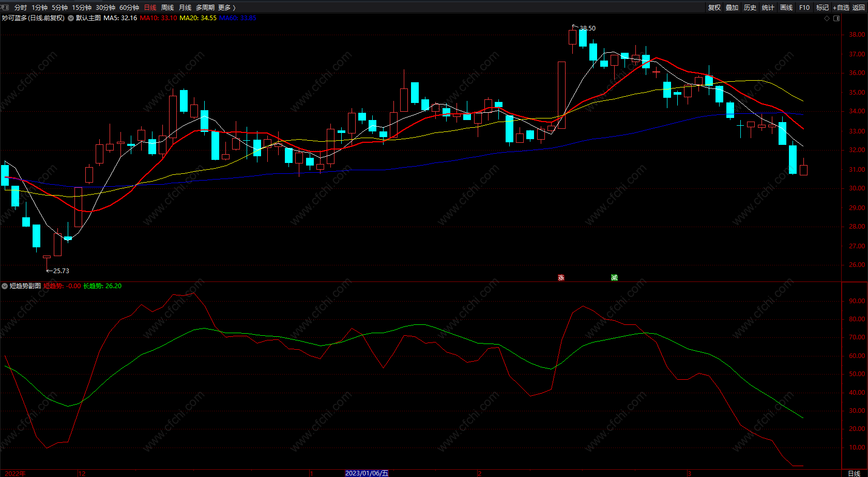This screenshot has width=868, height=477.
Task: Activate the 画线 drawing tools button
Action: pos(786,7)
